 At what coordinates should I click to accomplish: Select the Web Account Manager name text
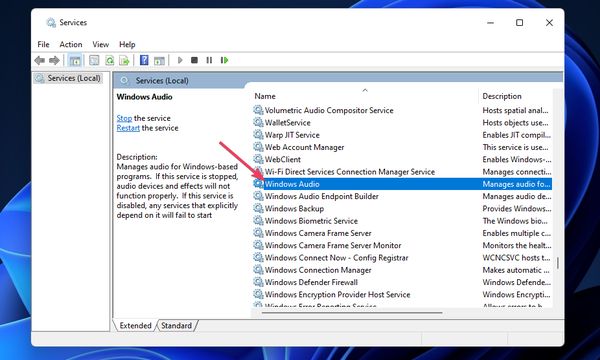[304, 147]
